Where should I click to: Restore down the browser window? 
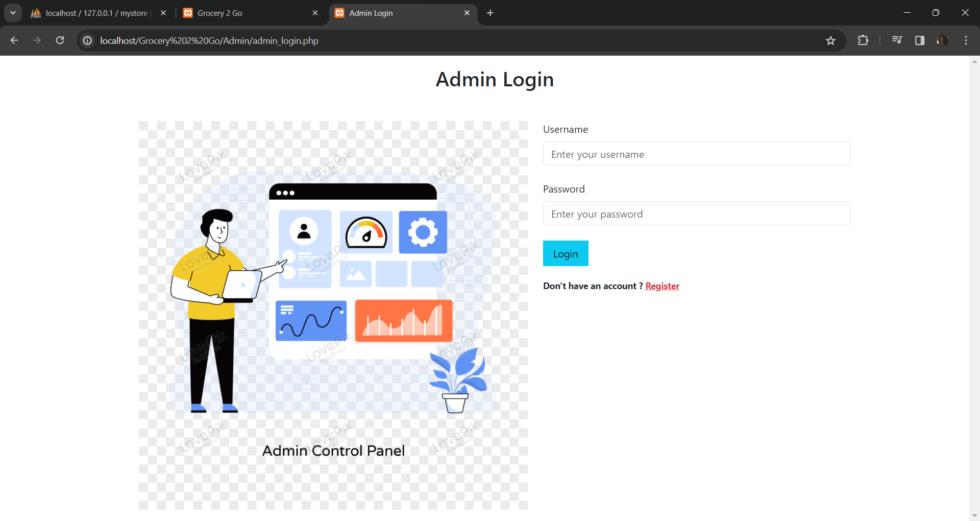pos(936,13)
